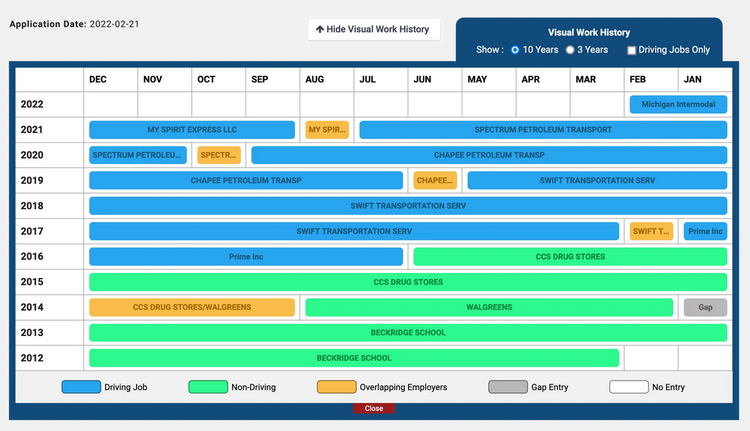Click the MY SPIRIT EXPRESS LLC blue bar
This screenshot has height=431, width=750.
192,130
